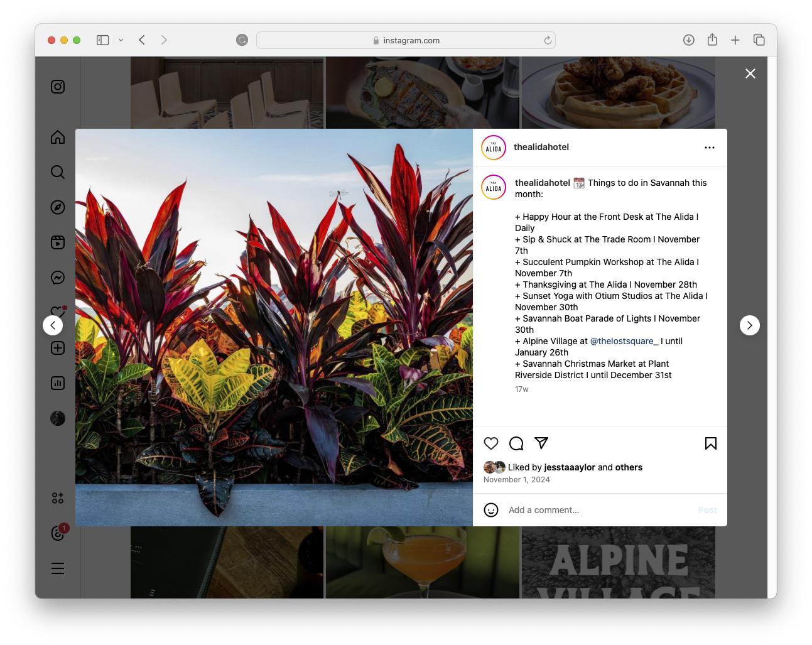Reload page from address bar
Viewport: 812px width, 645px height.
pyautogui.click(x=548, y=40)
